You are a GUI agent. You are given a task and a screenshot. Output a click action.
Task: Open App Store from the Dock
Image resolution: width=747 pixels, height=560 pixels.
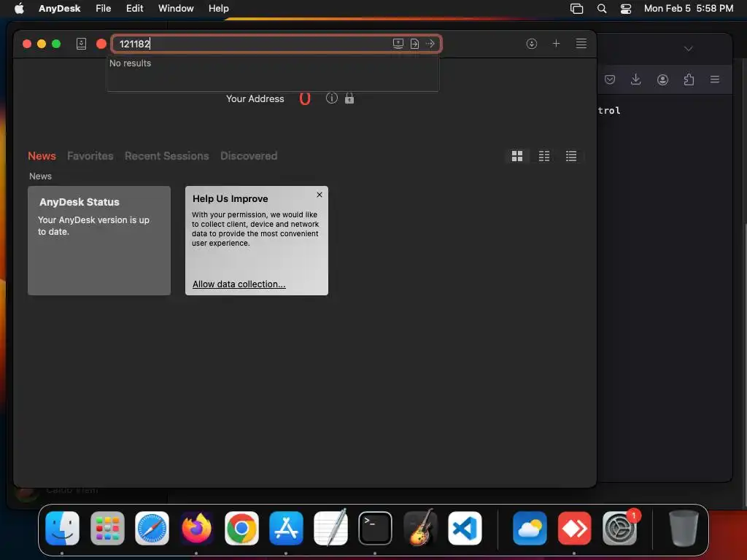point(286,528)
